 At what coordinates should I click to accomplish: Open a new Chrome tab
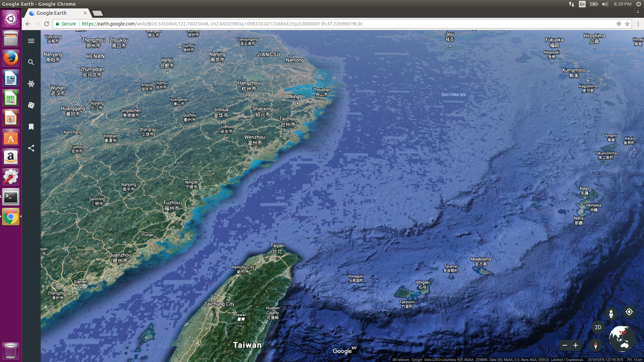[98, 13]
